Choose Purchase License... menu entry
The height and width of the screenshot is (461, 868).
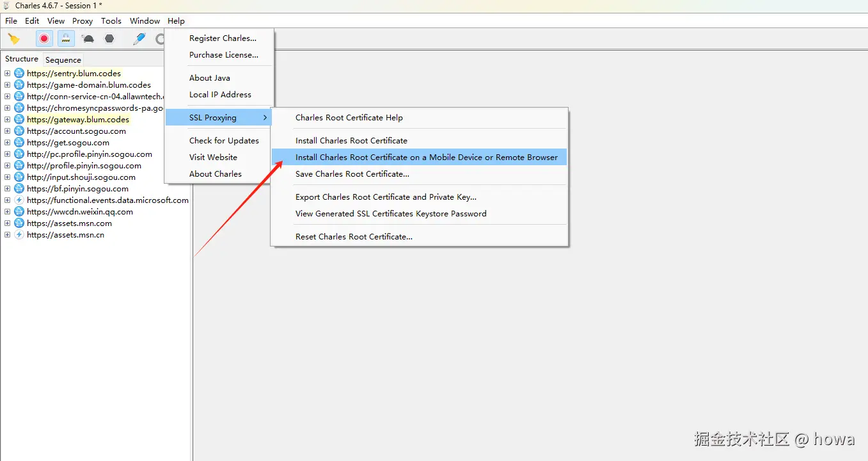(219, 55)
